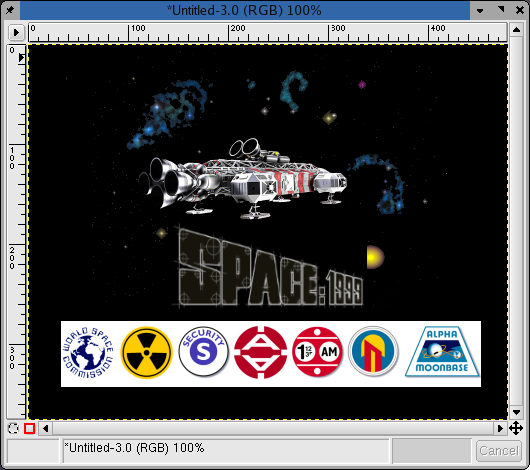Image resolution: width=530 pixels, height=470 pixels.
Task: Click the yellow glowing sun in the image
Action: tap(375, 257)
